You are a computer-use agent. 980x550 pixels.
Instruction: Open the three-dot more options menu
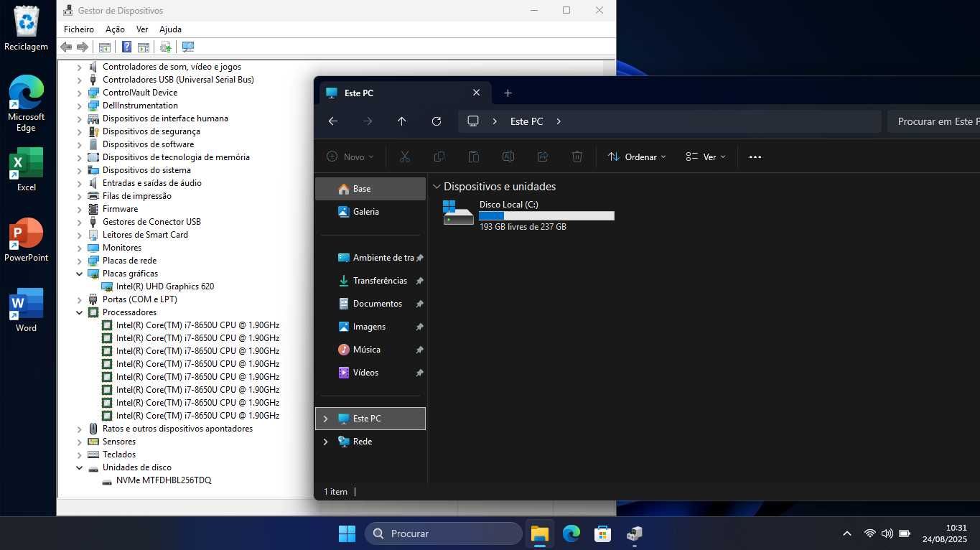(755, 157)
